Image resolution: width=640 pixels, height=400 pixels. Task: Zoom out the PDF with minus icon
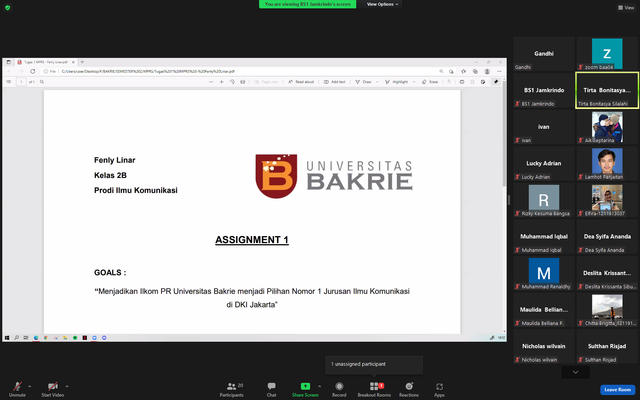211,82
